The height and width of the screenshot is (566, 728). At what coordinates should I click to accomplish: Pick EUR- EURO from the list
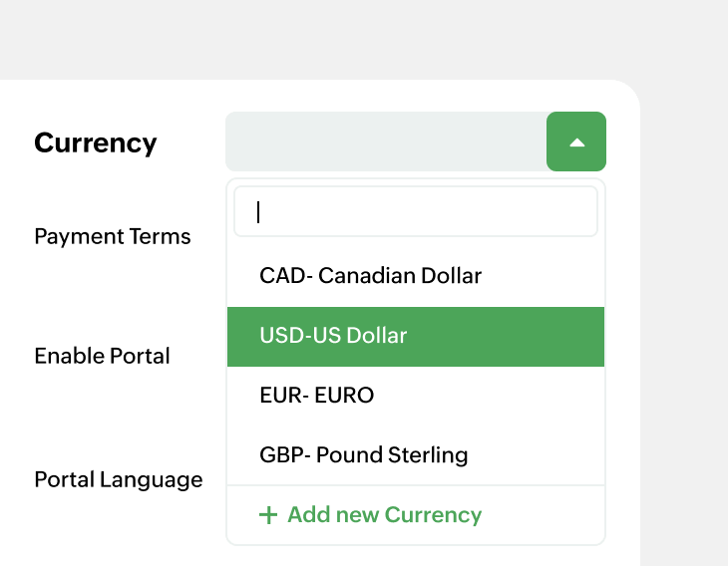click(316, 396)
